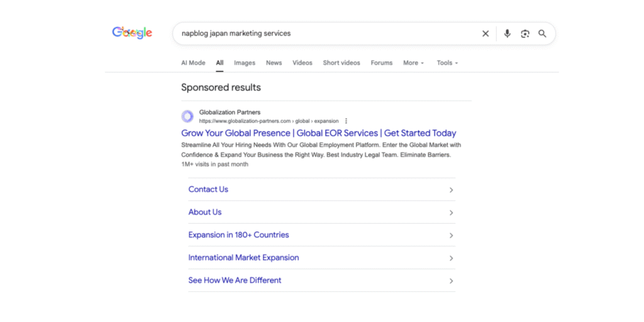Open the Short videos tab
Screen dimensions: 644x322
[341, 63]
